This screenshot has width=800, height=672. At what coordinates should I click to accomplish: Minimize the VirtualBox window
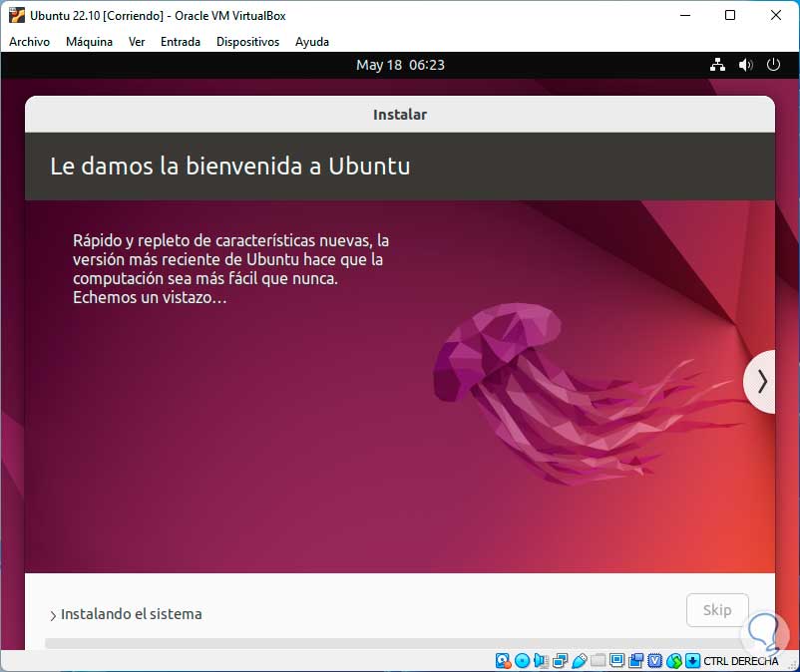[685, 15]
